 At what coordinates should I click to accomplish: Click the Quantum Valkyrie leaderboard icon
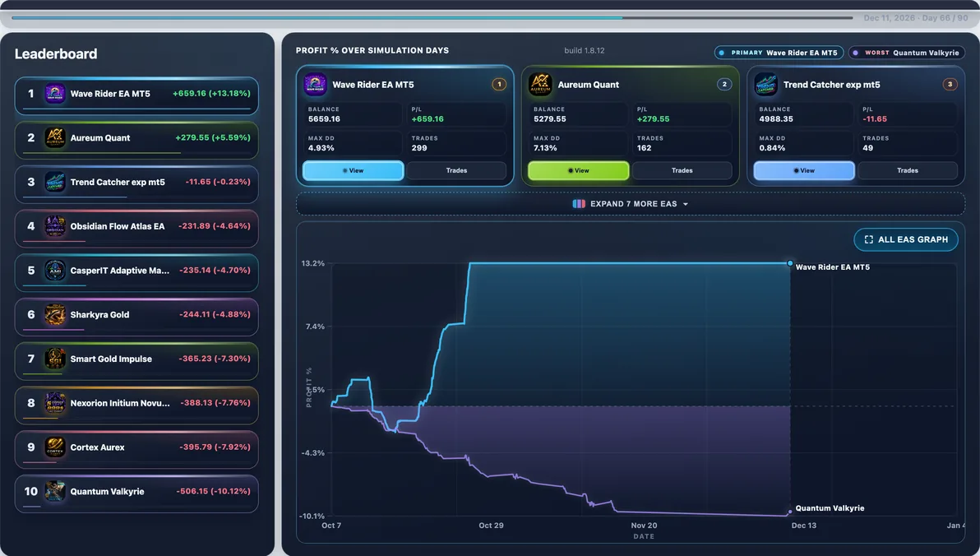point(55,492)
